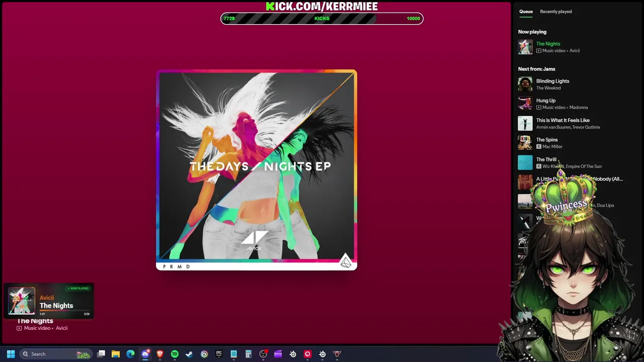Screen dimensions: 644x362
Task: Click the Avicii link under The Nights bottom left
Action: coord(61,328)
